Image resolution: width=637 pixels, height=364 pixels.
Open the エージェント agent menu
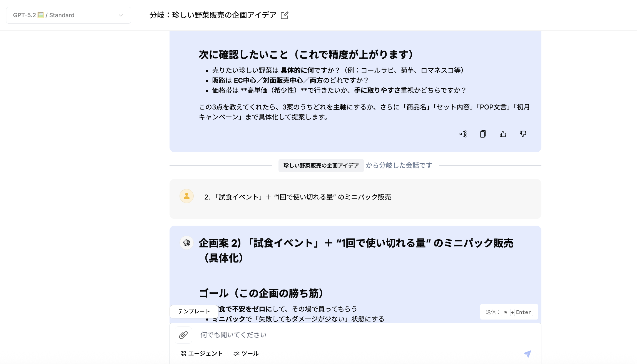tap(201, 354)
